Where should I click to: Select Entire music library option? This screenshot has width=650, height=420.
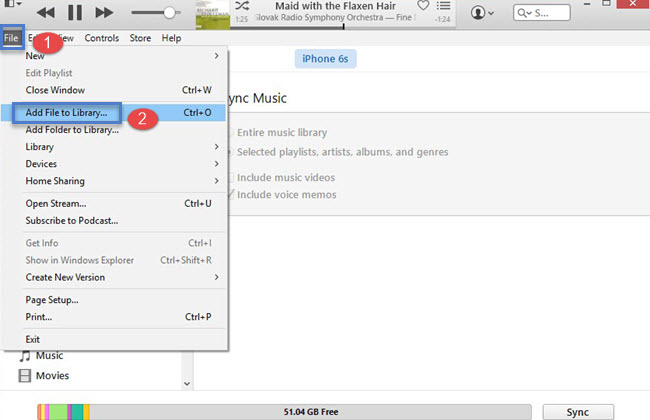[x=282, y=133]
